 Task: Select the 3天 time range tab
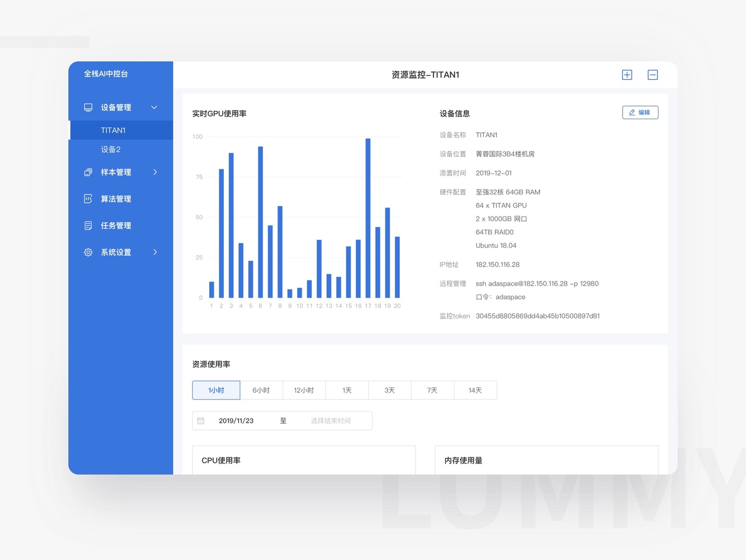click(389, 390)
